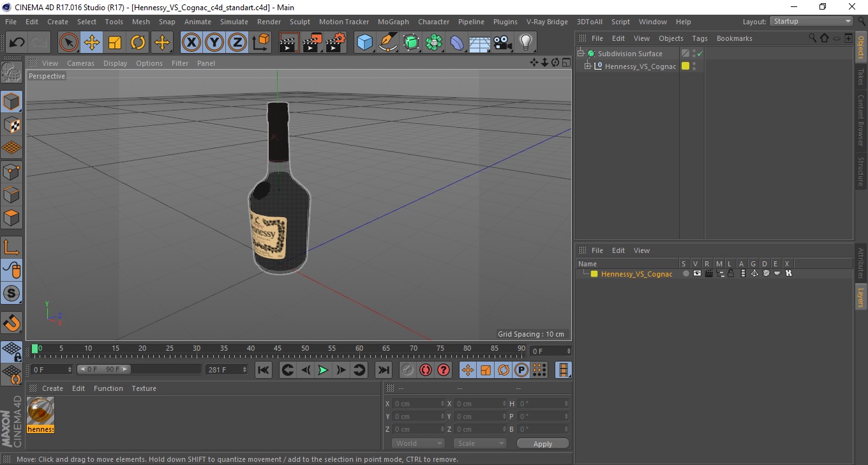Expand Hennessy_VS_Cognac object hierarchy

pyautogui.click(x=588, y=66)
